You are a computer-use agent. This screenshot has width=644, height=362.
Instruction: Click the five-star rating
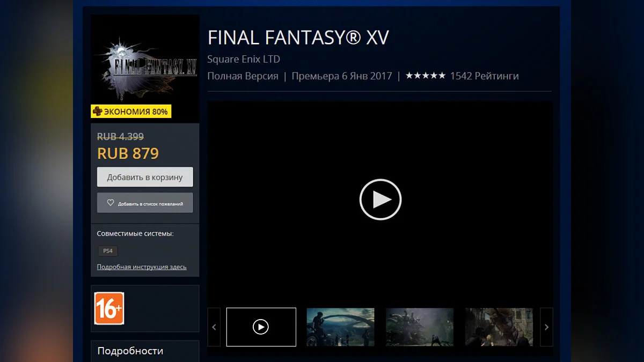coord(426,76)
